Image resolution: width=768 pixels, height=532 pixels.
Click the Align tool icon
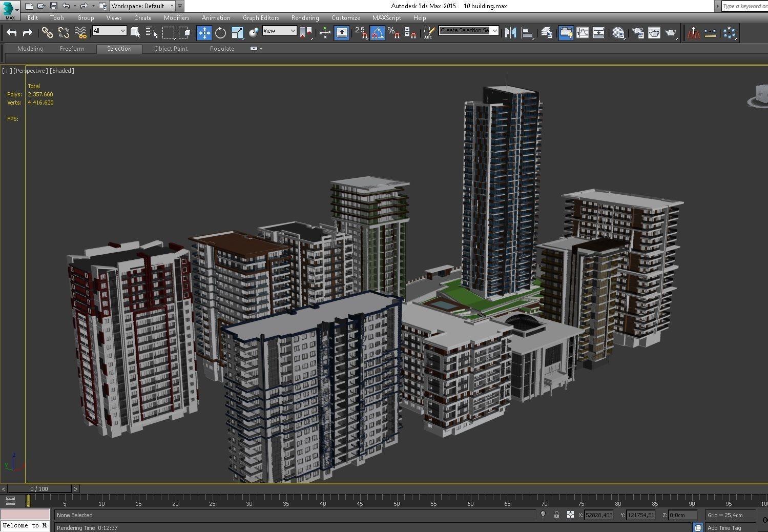527,33
